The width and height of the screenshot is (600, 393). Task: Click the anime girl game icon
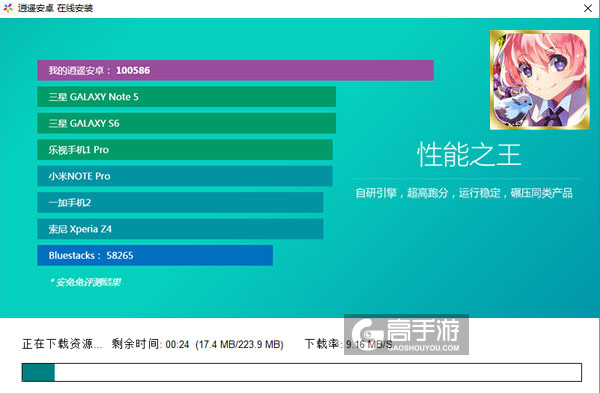[540, 80]
